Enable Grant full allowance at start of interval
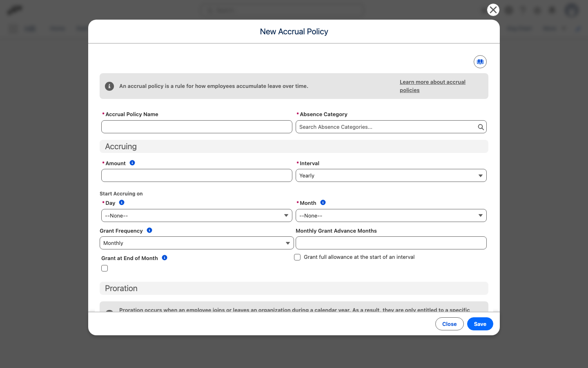The width and height of the screenshot is (588, 368). coord(297,257)
